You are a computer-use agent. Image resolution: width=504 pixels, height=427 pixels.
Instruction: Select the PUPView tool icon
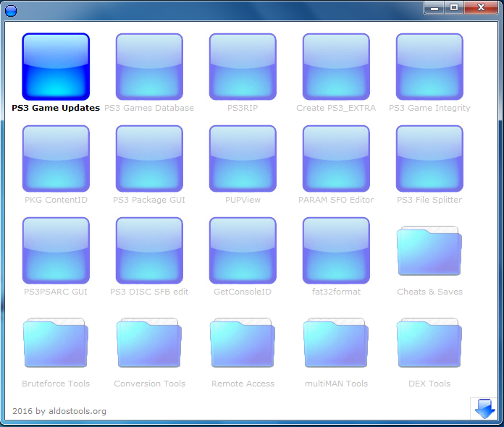pyautogui.click(x=243, y=158)
